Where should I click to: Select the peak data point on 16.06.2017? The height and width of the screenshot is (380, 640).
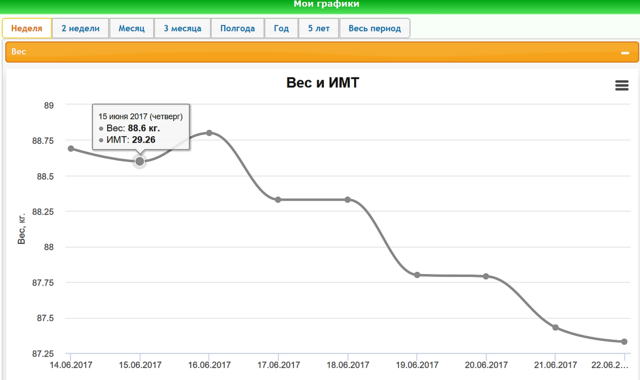209,133
